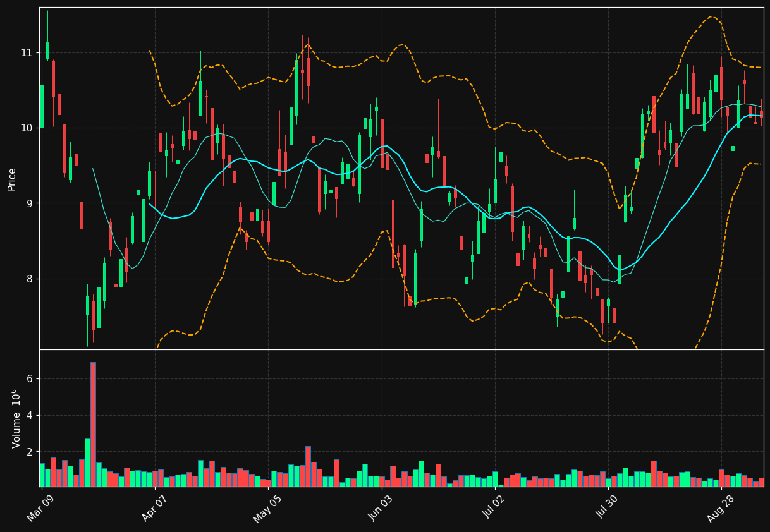Click the price axis value 11
Screen dimensions: 770x532
coord(26,52)
